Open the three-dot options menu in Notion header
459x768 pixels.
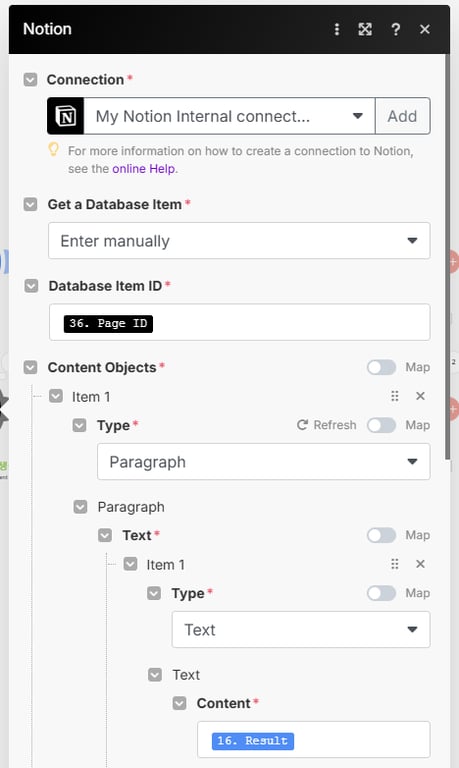tap(337, 29)
